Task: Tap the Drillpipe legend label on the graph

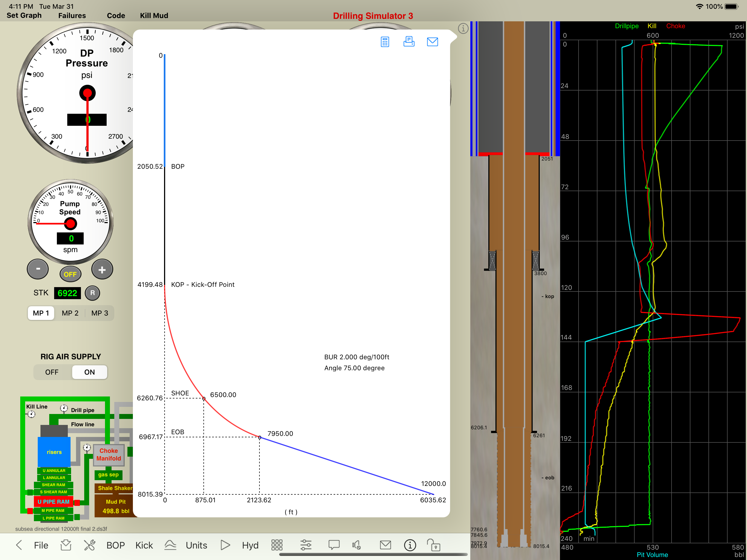Action: click(626, 26)
